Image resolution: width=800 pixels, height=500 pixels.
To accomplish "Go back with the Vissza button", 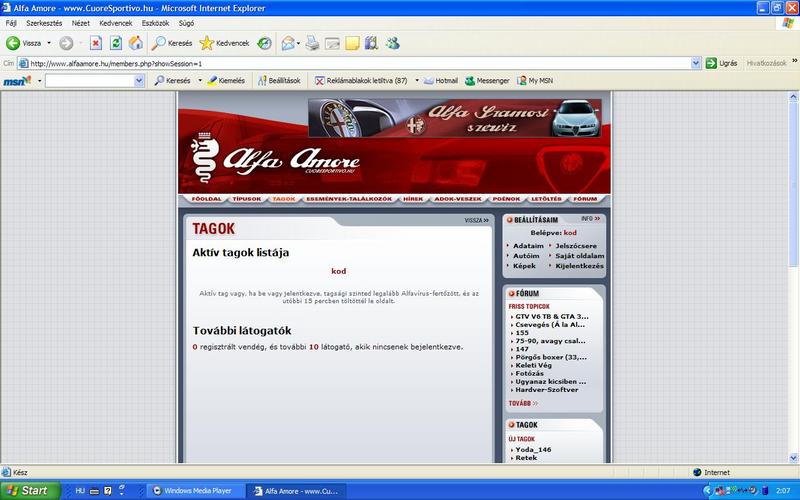I will [x=24, y=43].
